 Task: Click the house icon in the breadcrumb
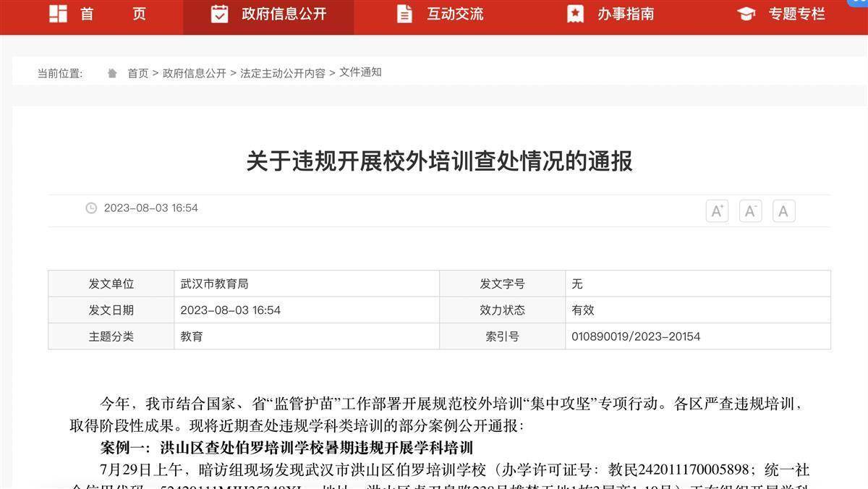coord(112,73)
